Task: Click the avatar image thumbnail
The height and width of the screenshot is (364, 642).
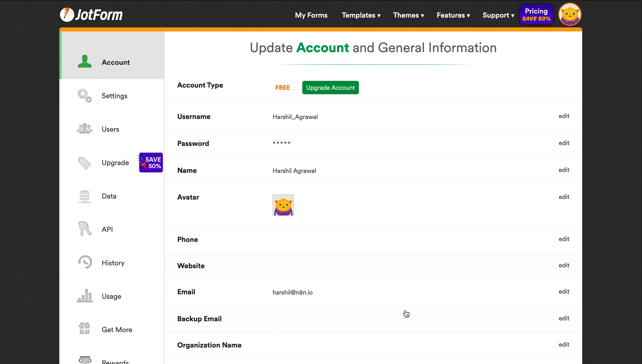Action: pos(283,205)
